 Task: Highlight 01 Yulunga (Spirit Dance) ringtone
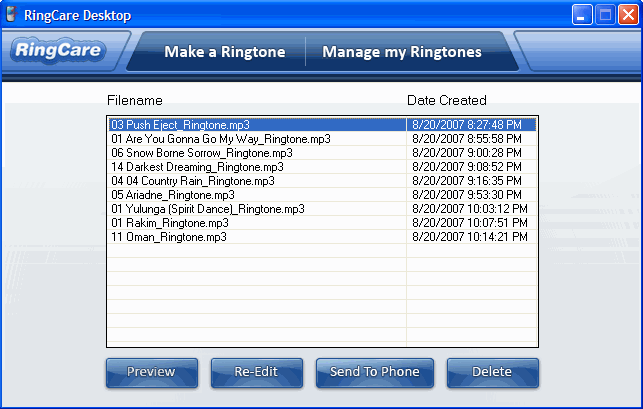click(208, 209)
